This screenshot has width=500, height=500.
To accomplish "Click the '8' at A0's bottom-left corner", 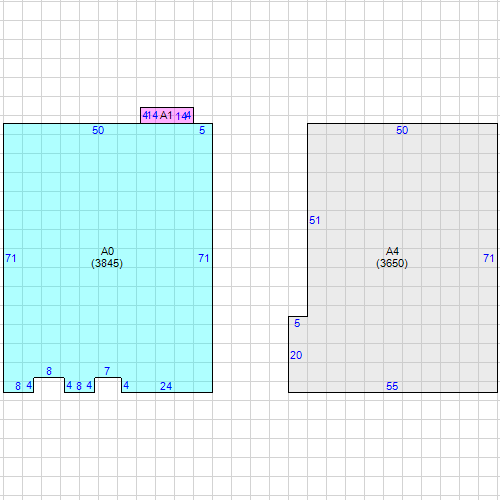I will 18,386.
